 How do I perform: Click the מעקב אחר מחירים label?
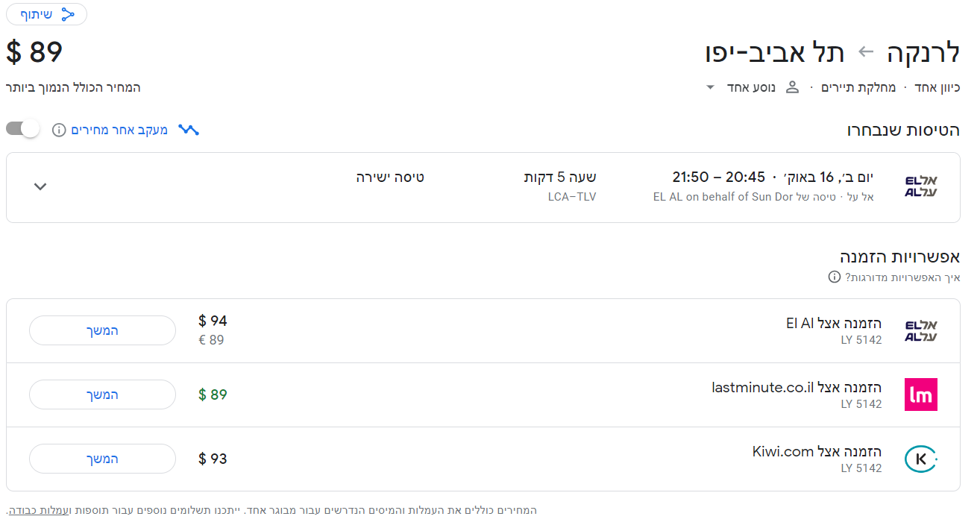tap(119, 131)
